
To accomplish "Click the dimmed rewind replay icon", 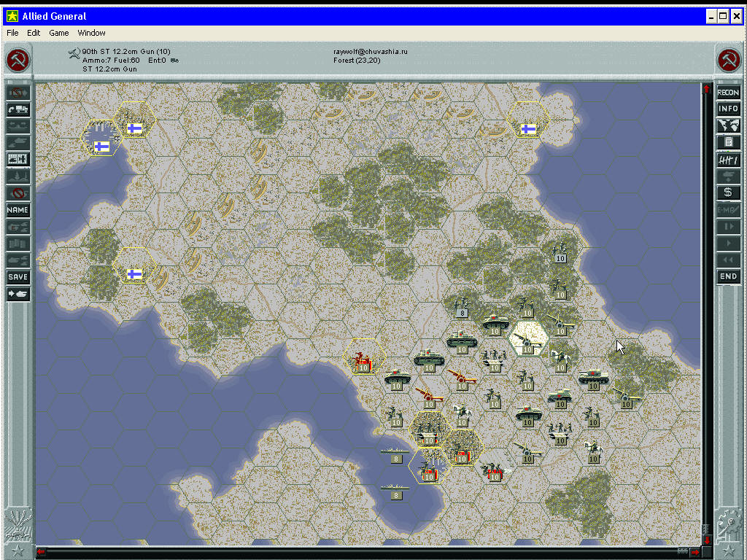I will pyautogui.click(x=728, y=260).
